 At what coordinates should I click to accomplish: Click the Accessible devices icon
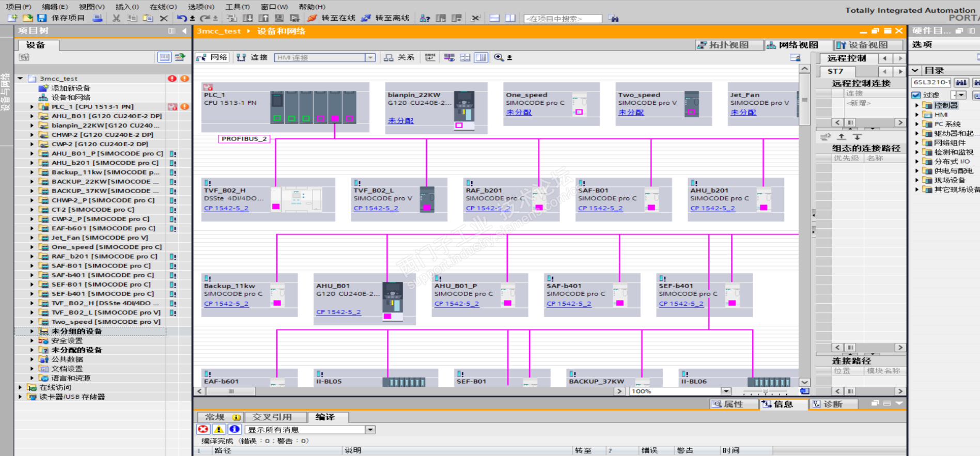[x=425, y=18]
